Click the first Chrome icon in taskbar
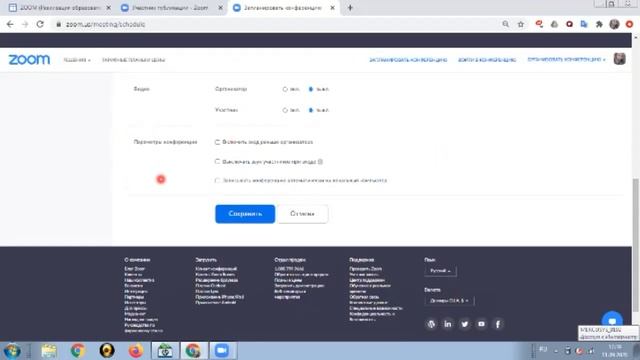Screen dimensions: 640x360 (78, 351)
